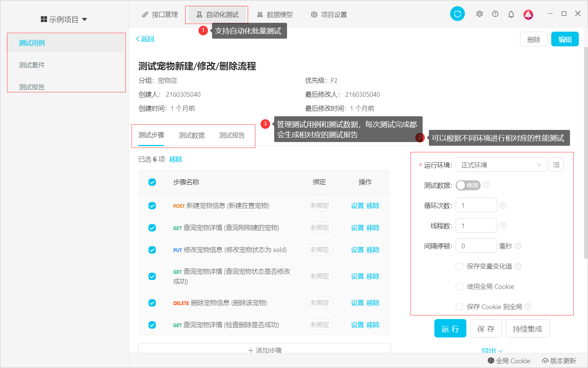Click 设置 for POST 新建宠物信息 step
The width and height of the screenshot is (588, 368).
click(357, 206)
